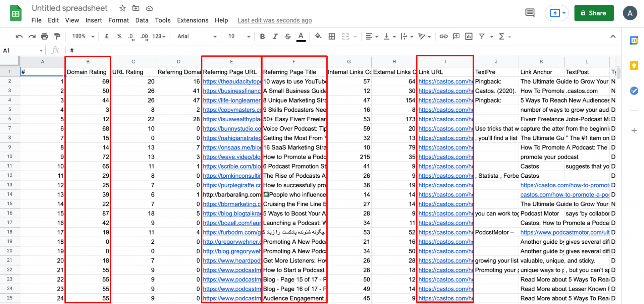This screenshot has width=644, height=304.
Task: Click the Insert chart icon
Action: 469,36
